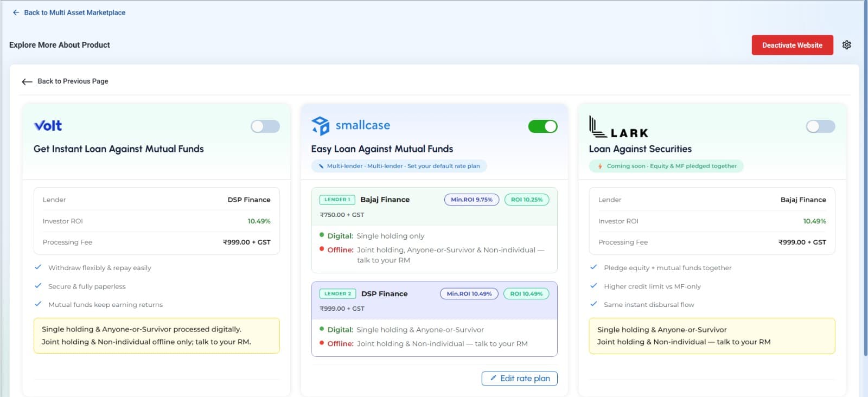Click Min.ROI 9.75% badge
This screenshot has height=397, width=868.
(x=471, y=200)
